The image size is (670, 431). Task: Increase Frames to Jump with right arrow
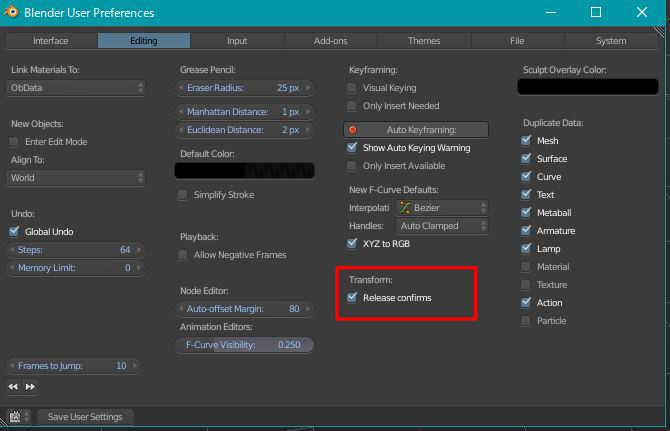[x=135, y=366]
